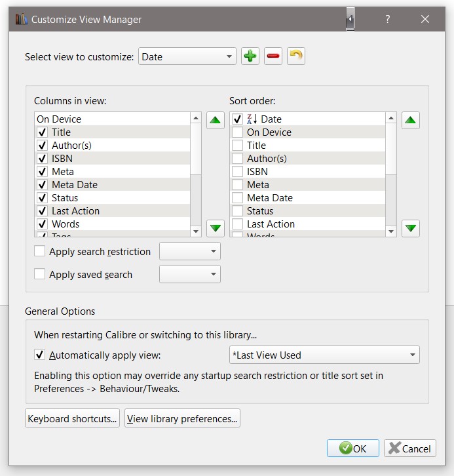Uncheck the Title column checkbox

(43, 132)
